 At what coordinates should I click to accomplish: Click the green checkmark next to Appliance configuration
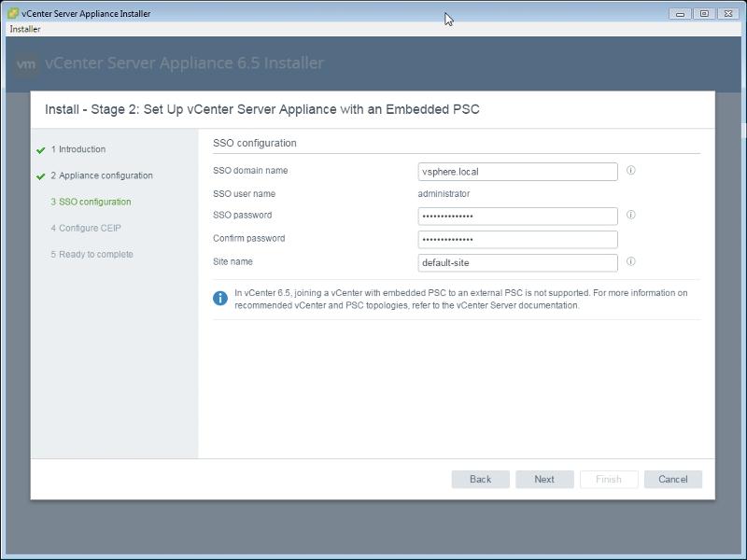click(x=40, y=176)
